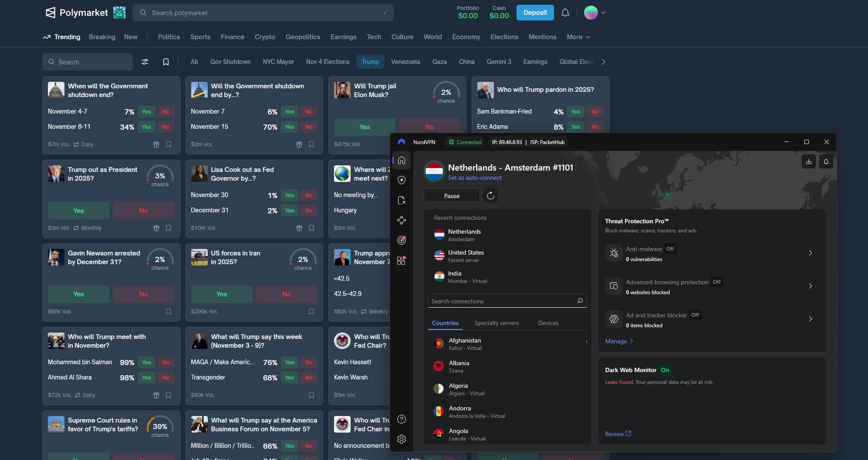Click the NordVPN downloads arrow icon top right
Image resolution: width=868 pixels, height=460 pixels.
[809, 161]
